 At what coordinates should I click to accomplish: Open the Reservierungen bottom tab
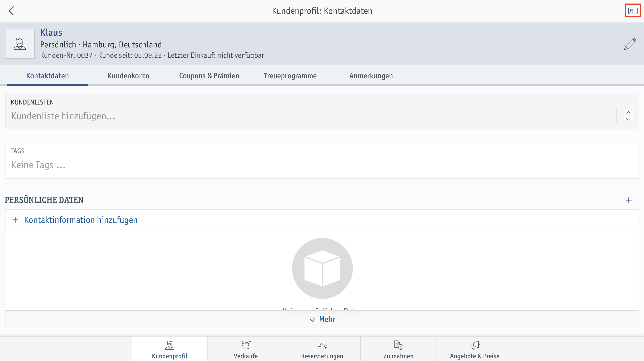(322, 349)
